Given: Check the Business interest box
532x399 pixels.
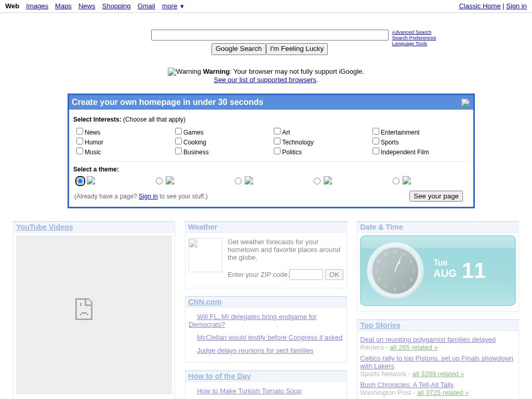Looking at the screenshot, I should point(179,151).
